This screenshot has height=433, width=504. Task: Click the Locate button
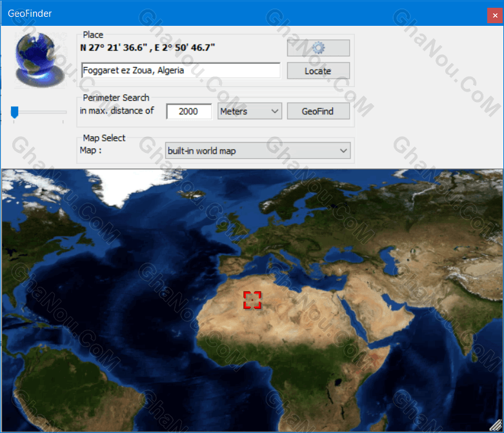tap(318, 71)
